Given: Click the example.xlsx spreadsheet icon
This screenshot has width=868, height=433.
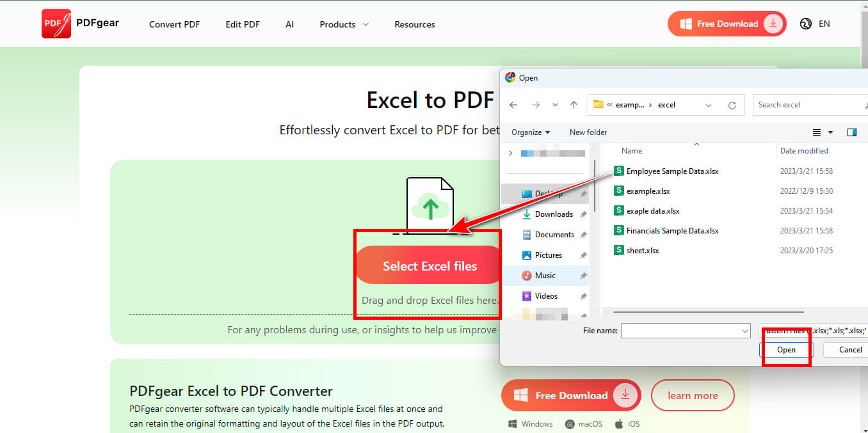Looking at the screenshot, I should 618,191.
